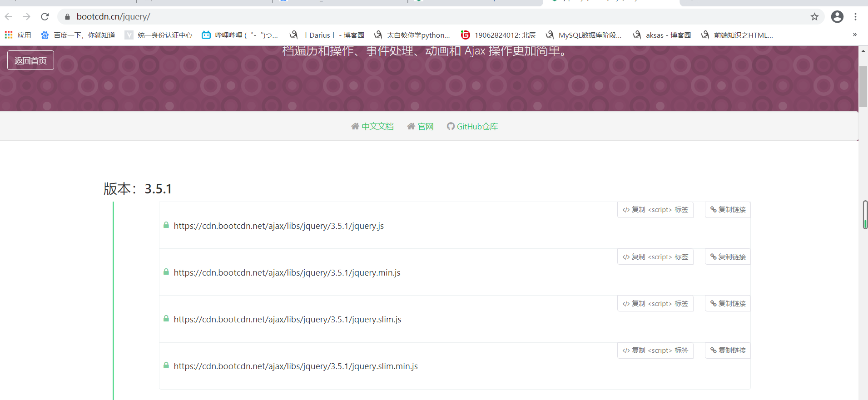This screenshot has width=868, height=400.
Task: Open the 应用 apps grid bookmark
Action: (x=18, y=35)
